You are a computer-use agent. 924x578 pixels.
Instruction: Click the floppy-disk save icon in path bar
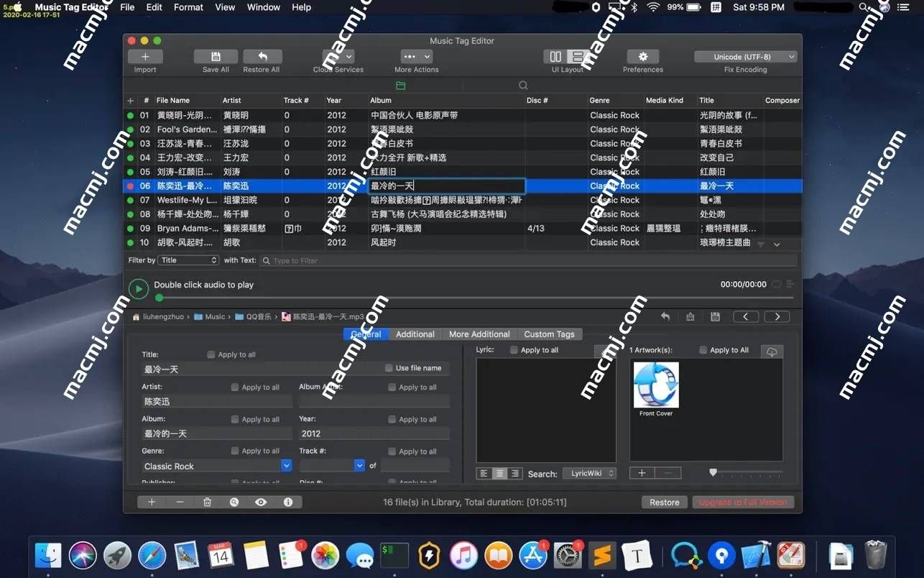click(715, 316)
